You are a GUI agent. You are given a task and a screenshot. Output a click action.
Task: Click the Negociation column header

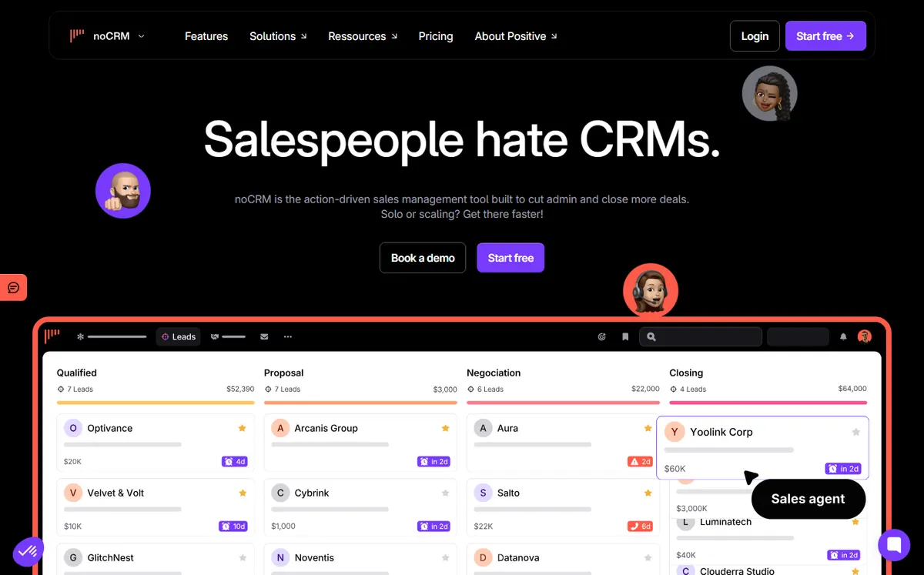(x=494, y=373)
